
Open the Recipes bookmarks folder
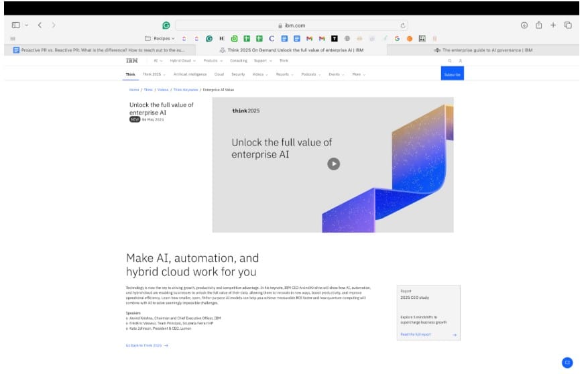pyautogui.click(x=160, y=38)
